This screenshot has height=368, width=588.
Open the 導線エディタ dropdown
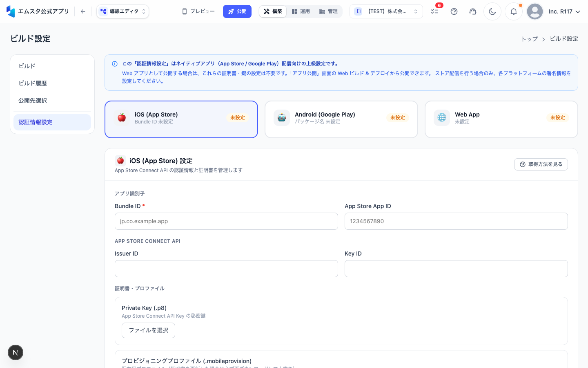click(x=123, y=11)
